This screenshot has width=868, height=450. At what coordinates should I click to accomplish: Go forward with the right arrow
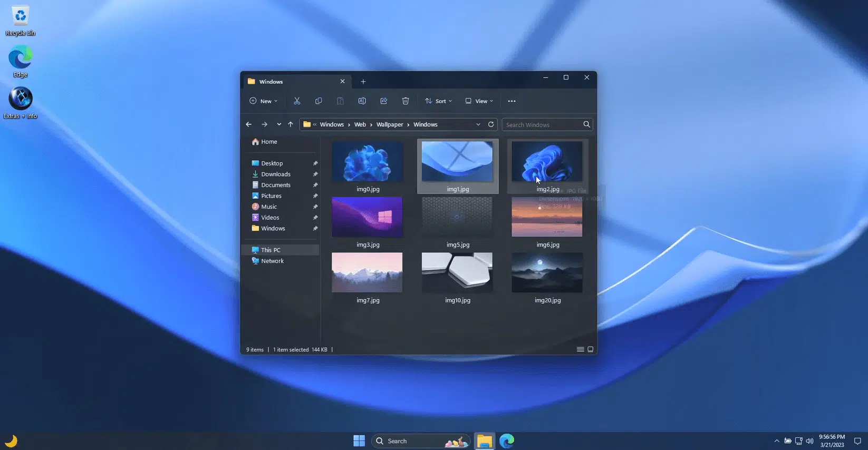264,124
